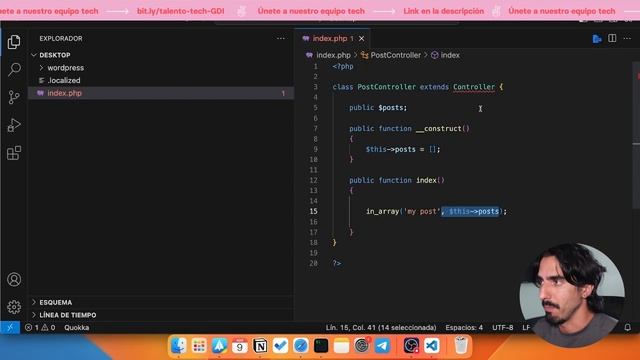Click the public $posts declaration
640x360 pixels.
[378, 108]
